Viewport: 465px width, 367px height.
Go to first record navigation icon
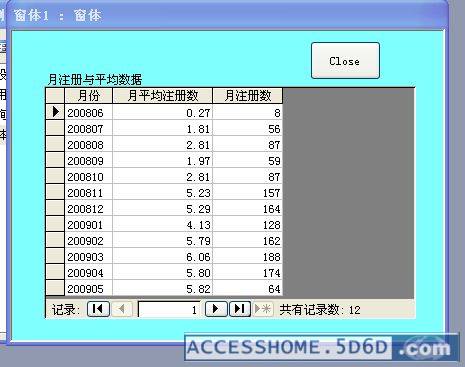tap(98, 309)
